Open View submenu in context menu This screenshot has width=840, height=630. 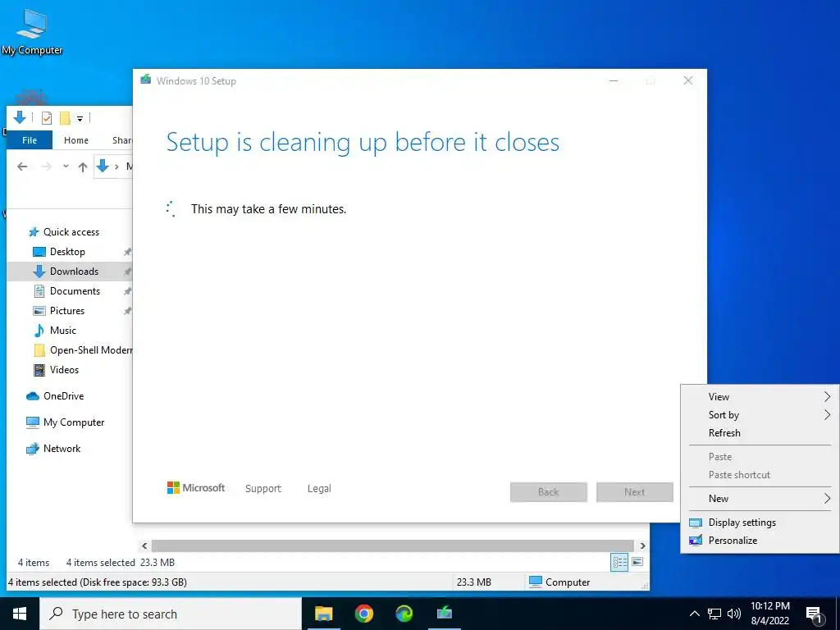point(760,397)
